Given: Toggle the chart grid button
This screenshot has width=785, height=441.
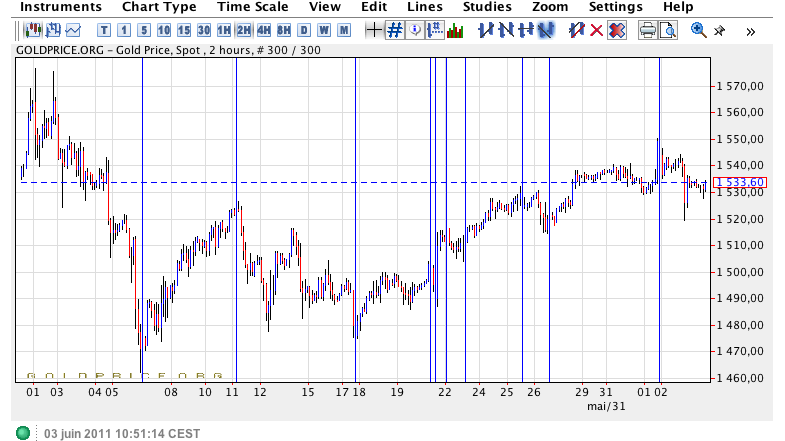Looking at the screenshot, I should coord(395,30).
